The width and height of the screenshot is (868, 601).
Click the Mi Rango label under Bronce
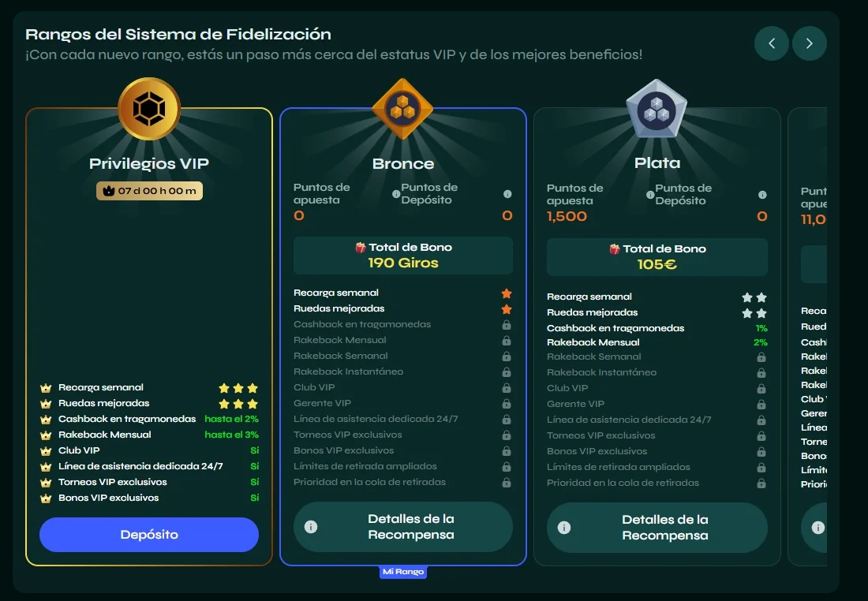403,572
